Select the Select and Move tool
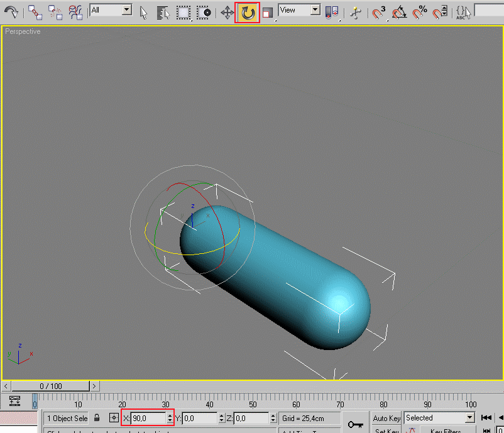Viewport: 504px width, 433px height. [227, 13]
